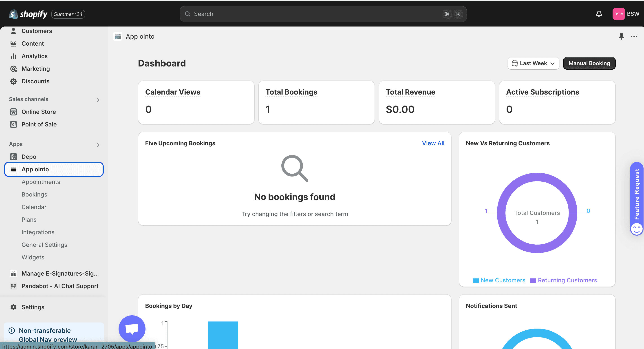Click the Summer '24 edition badge
This screenshot has height=349, width=644.
[68, 14]
